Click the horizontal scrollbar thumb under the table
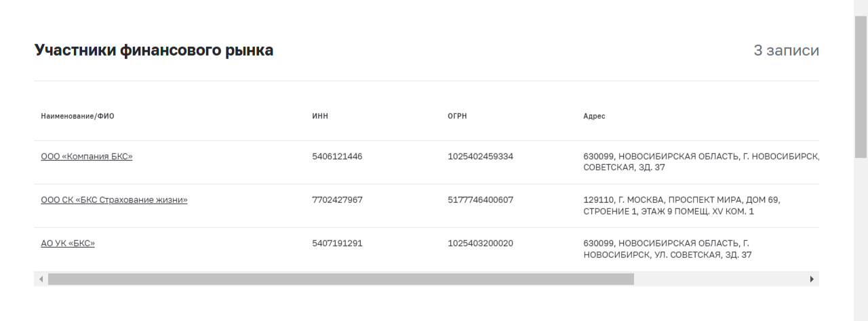Viewport: 868px width, 321px height. pos(341,279)
